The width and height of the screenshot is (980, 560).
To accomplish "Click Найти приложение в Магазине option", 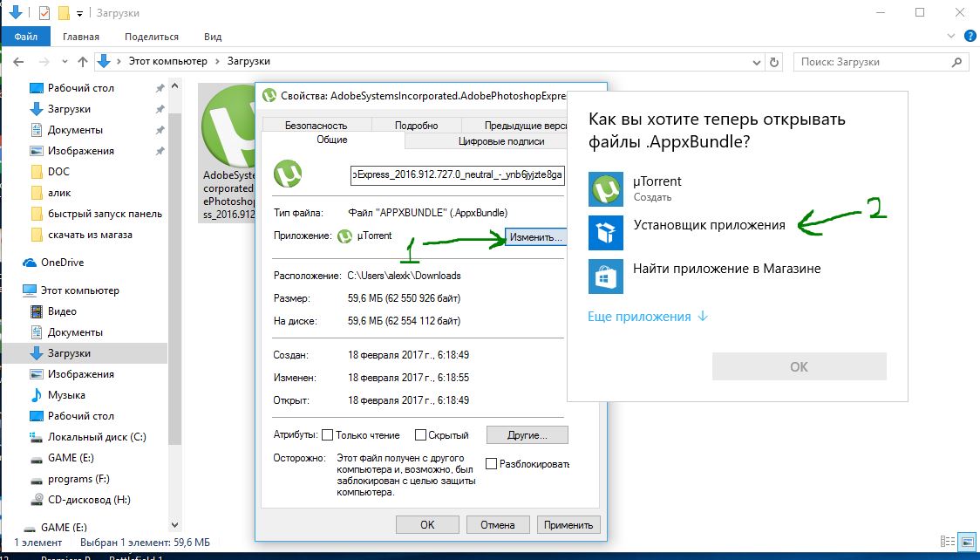I will tap(727, 269).
